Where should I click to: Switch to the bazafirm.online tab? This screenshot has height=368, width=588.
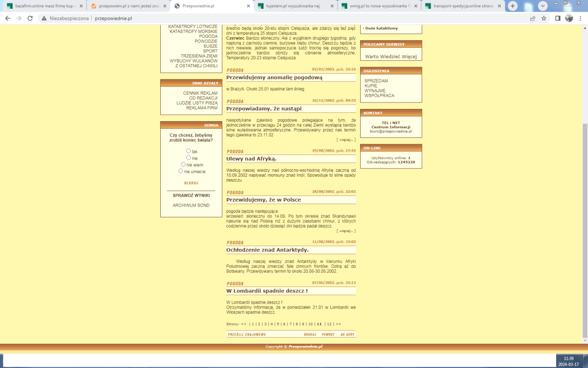tap(42, 6)
